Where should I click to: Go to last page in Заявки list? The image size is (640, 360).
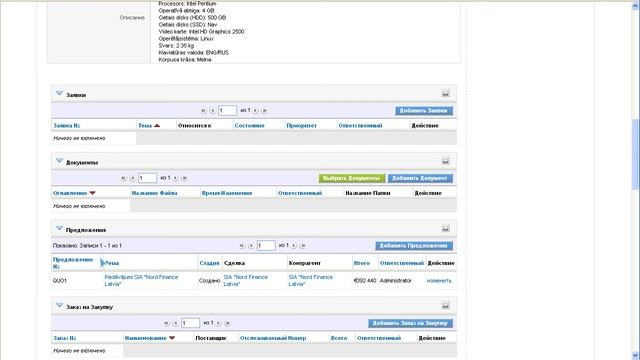[264, 111]
